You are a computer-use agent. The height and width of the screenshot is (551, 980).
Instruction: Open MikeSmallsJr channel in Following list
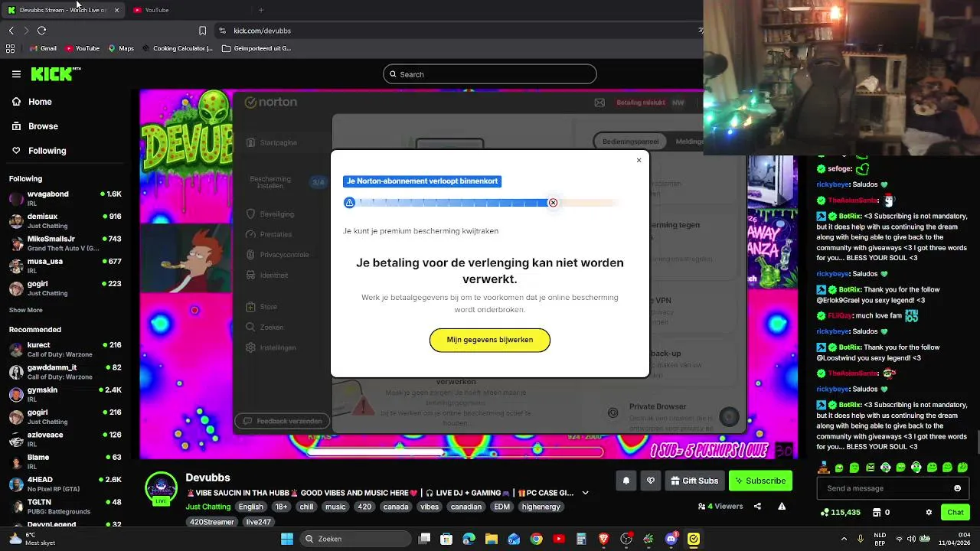coord(65,243)
